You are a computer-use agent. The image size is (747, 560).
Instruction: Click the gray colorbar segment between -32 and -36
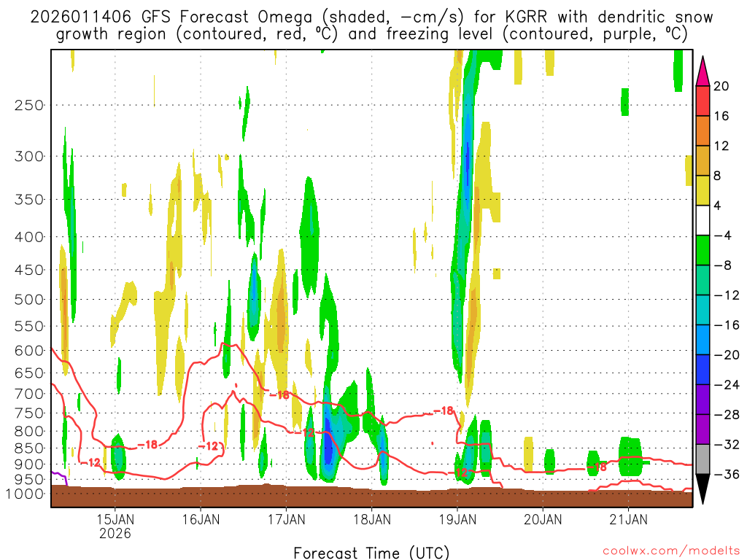703,459
